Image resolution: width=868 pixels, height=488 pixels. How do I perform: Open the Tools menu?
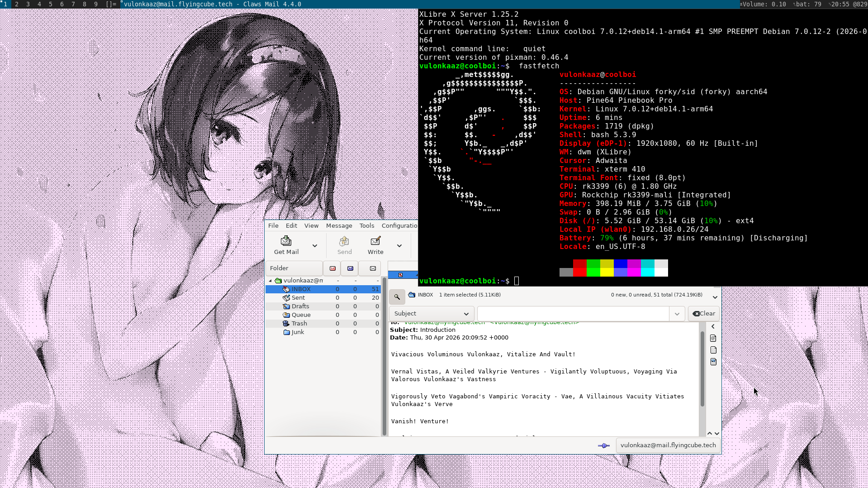[367, 225]
